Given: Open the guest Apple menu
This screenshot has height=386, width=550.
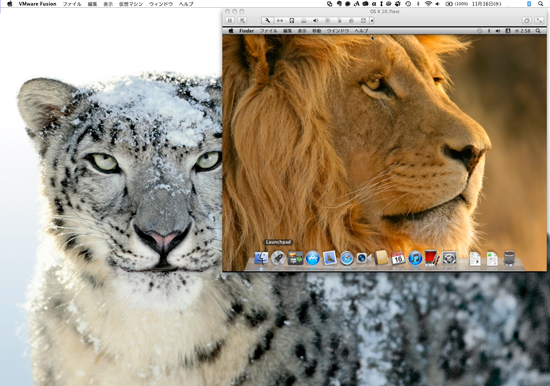Looking at the screenshot, I should [231, 31].
